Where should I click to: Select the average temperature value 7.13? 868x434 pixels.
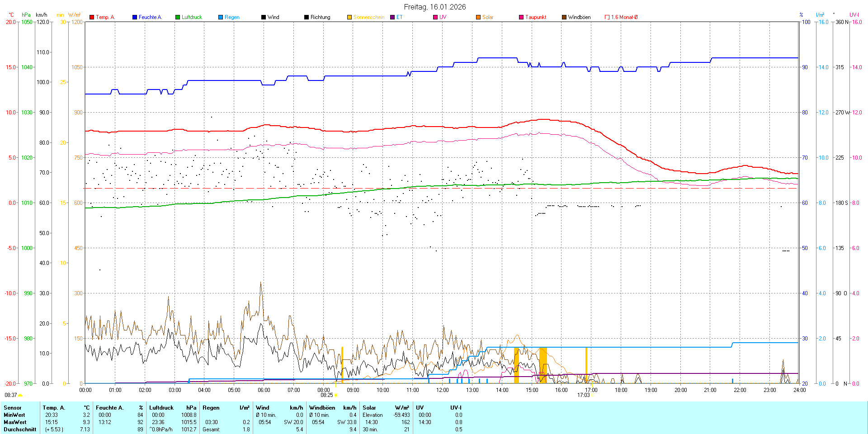[85, 429]
